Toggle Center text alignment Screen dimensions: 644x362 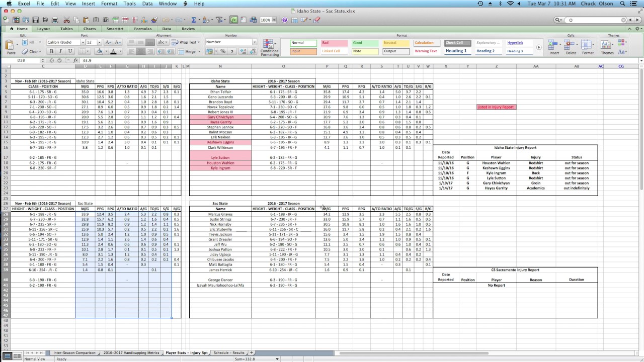click(x=140, y=51)
